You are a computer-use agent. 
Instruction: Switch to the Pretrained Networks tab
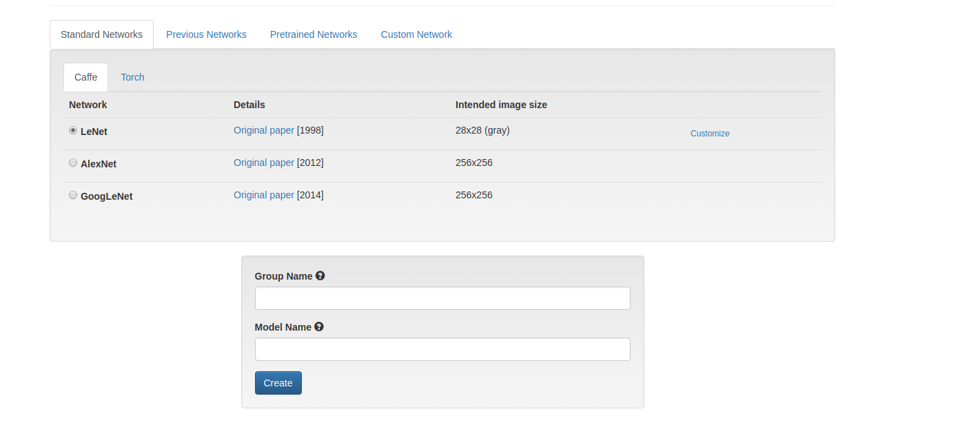(x=314, y=34)
